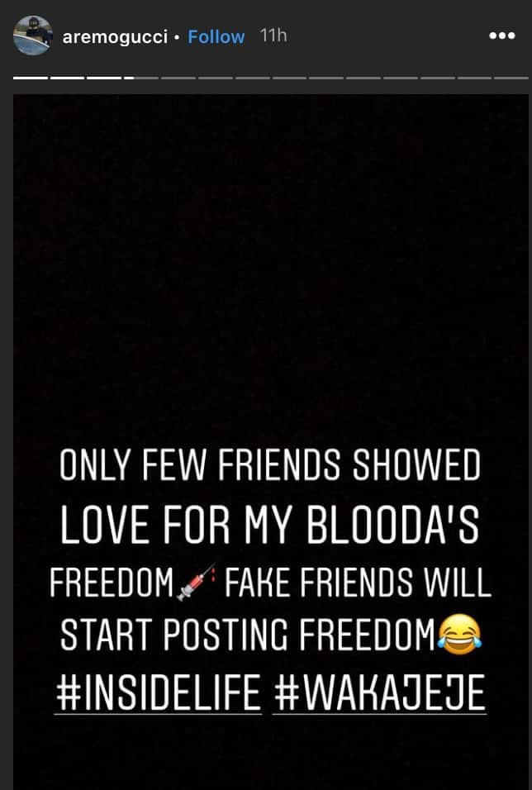Tap the laughing tears emoji
Image resolution: width=532 pixels, height=790 pixels.
click(459, 637)
